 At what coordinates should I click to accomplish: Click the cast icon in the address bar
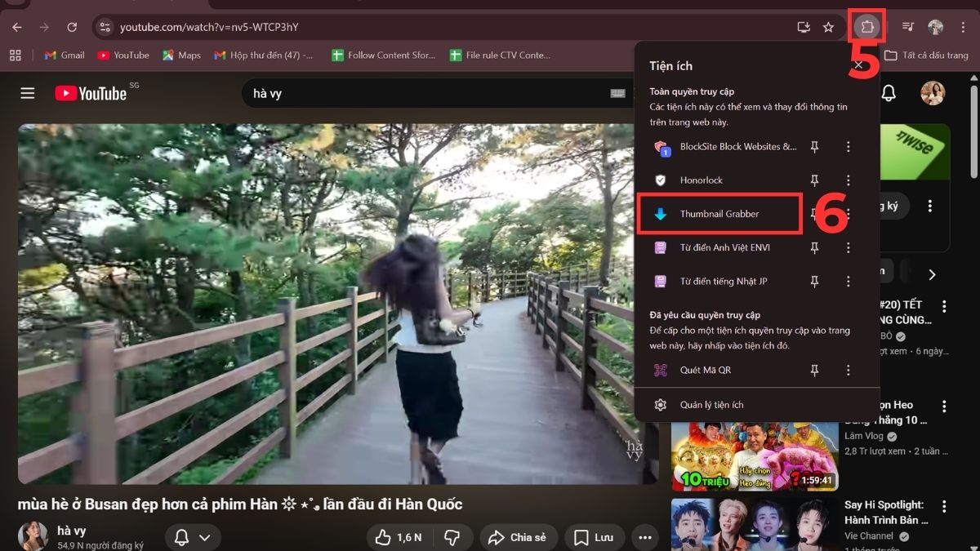tap(803, 26)
